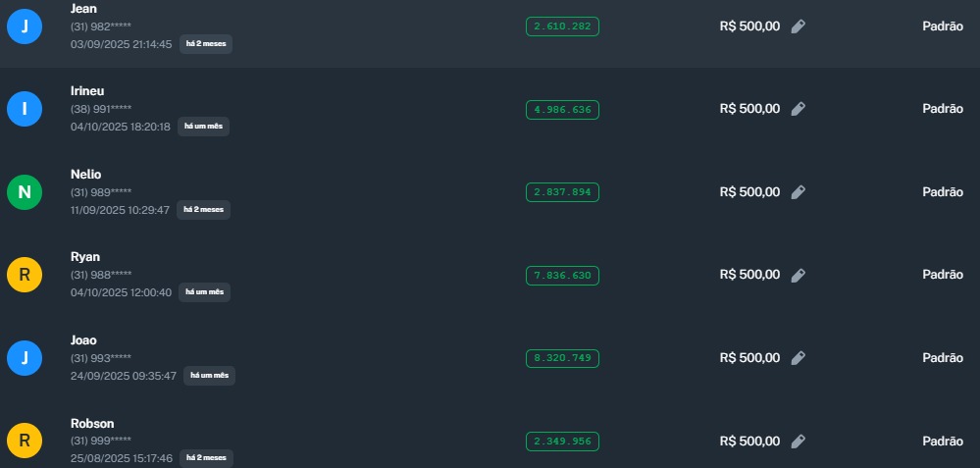This screenshot has height=468, width=980.
Task: Copy the code 8.320.749
Action: (x=562, y=358)
